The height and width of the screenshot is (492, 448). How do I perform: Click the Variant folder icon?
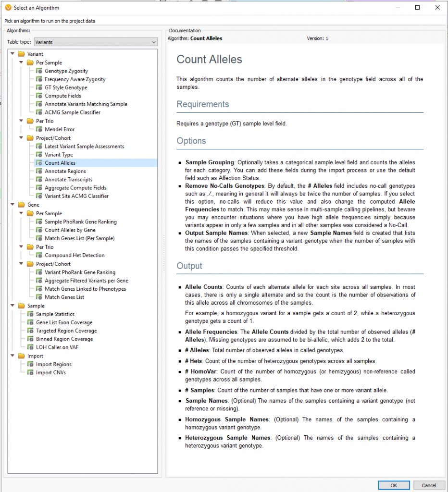tap(21, 54)
